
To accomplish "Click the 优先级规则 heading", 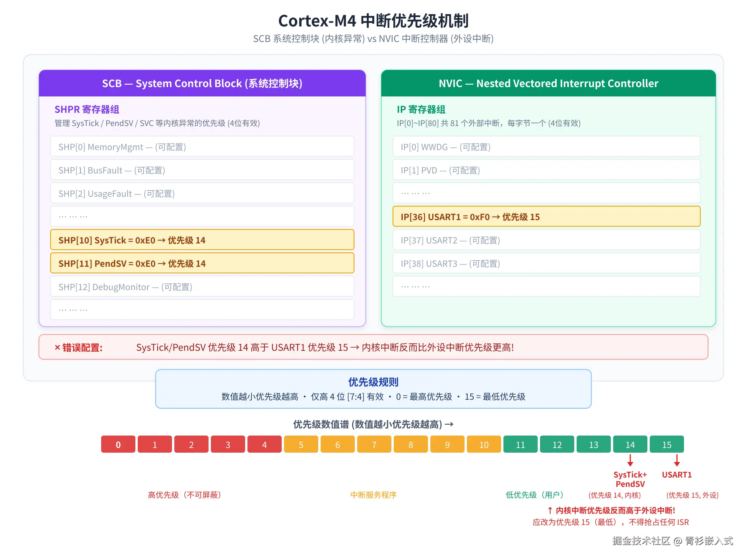I will point(373,382).
